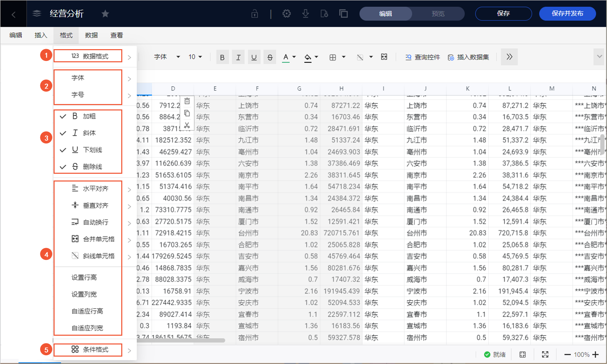Favorite the report with the star icon
The height and width of the screenshot is (364, 607).
click(105, 14)
